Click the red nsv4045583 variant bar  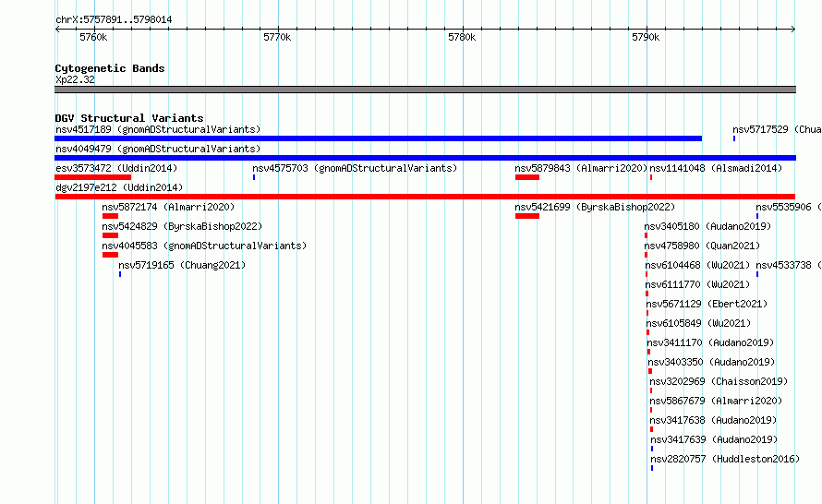[110, 255]
